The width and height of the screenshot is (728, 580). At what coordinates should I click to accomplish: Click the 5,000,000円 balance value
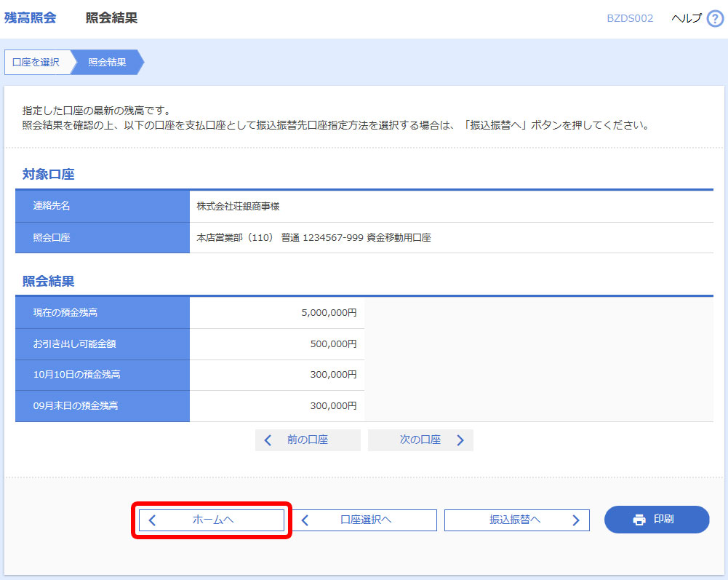click(329, 313)
